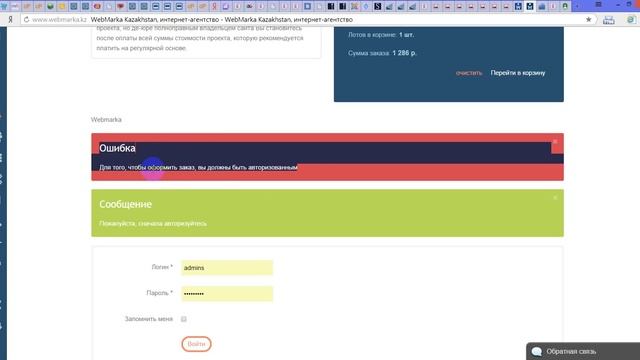This screenshot has width=640, height=360.
Task: Switch to the red ribbon icon tab
Action: pyautogui.click(x=214, y=6)
